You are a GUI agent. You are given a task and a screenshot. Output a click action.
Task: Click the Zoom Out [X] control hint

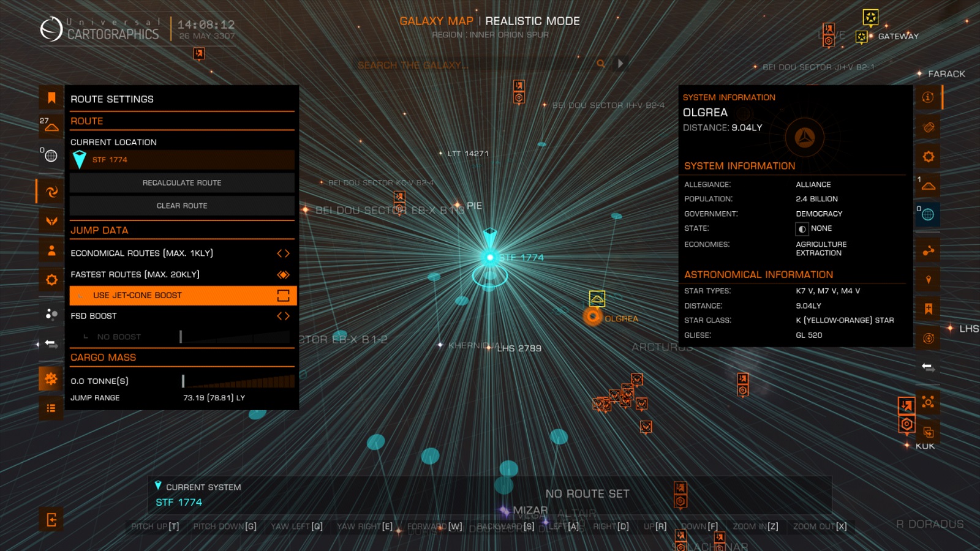point(820,527)
